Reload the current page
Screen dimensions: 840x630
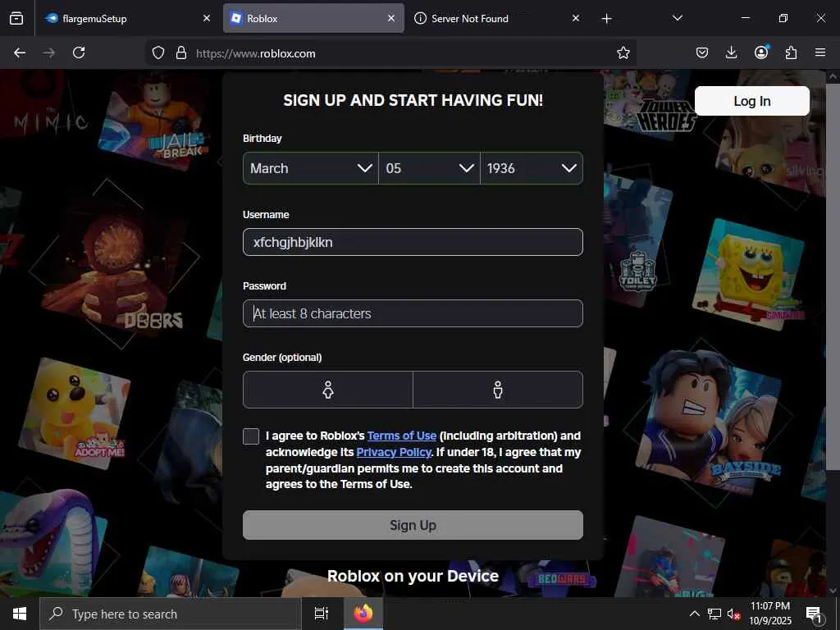pyautogui.click(x=79, y=52)
